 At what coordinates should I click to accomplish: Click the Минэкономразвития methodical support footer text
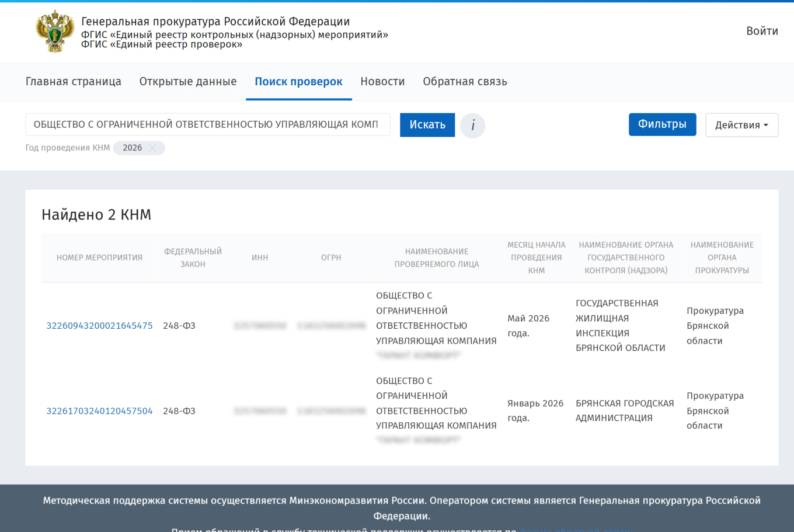402,508
